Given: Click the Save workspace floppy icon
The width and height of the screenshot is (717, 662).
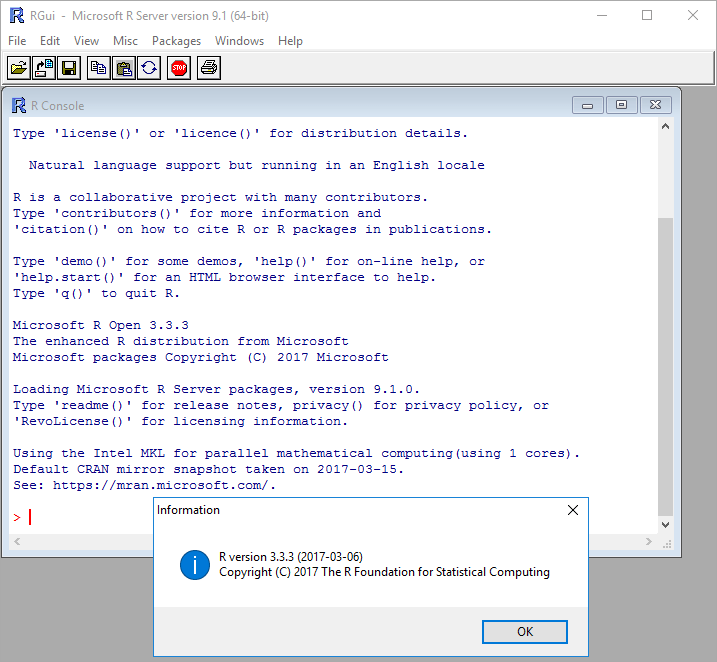Looking at the screenshot, I should [x=69, y=68].
